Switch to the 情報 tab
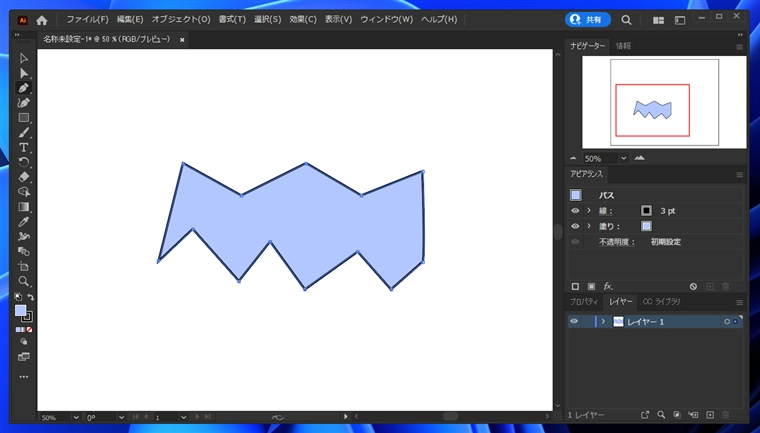 coord(623,46)
